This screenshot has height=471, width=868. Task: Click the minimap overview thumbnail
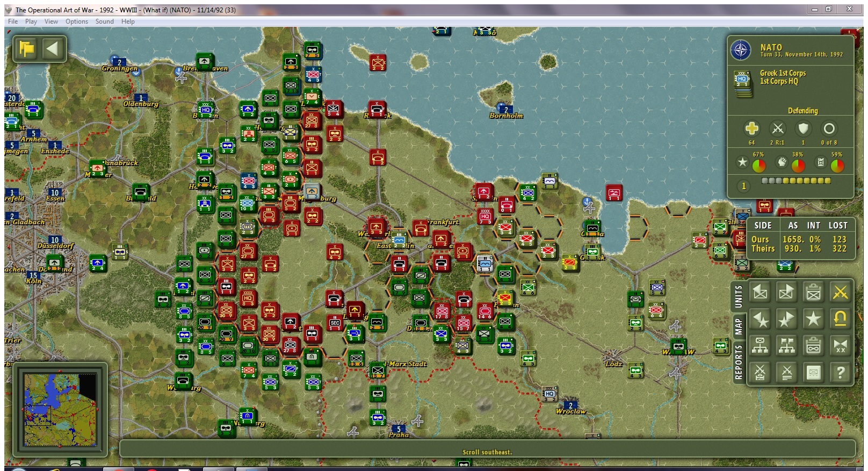point(60,409)
